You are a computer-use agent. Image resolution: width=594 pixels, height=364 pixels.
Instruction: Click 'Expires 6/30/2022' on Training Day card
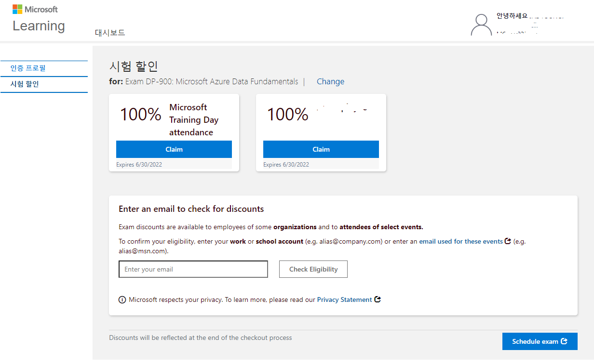point(139,165)
